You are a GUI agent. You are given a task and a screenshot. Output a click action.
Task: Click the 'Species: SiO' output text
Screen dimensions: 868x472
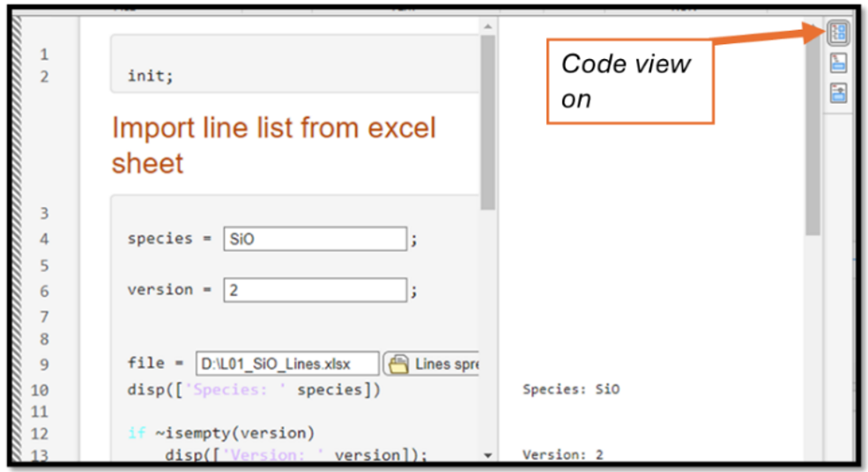571,389
